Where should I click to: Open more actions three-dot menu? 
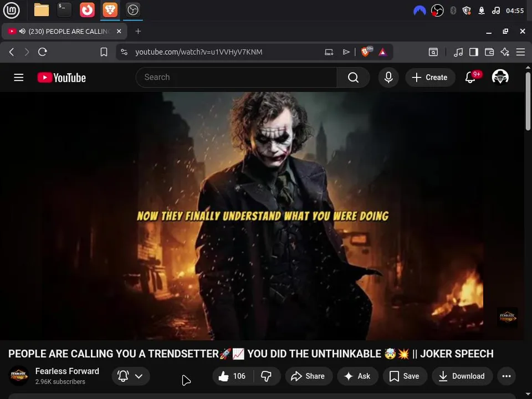(x=507, y=376)
